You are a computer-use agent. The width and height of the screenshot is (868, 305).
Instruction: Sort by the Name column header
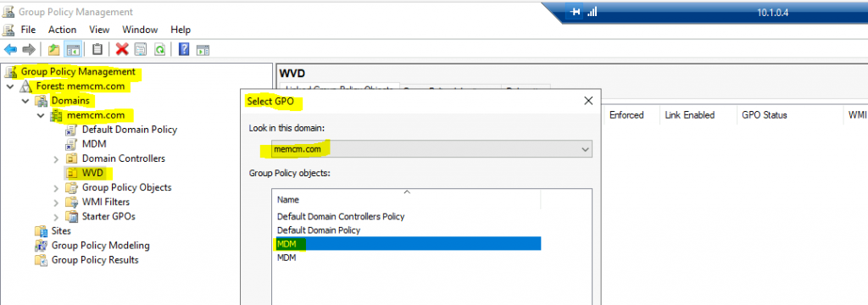pos(406,199)
